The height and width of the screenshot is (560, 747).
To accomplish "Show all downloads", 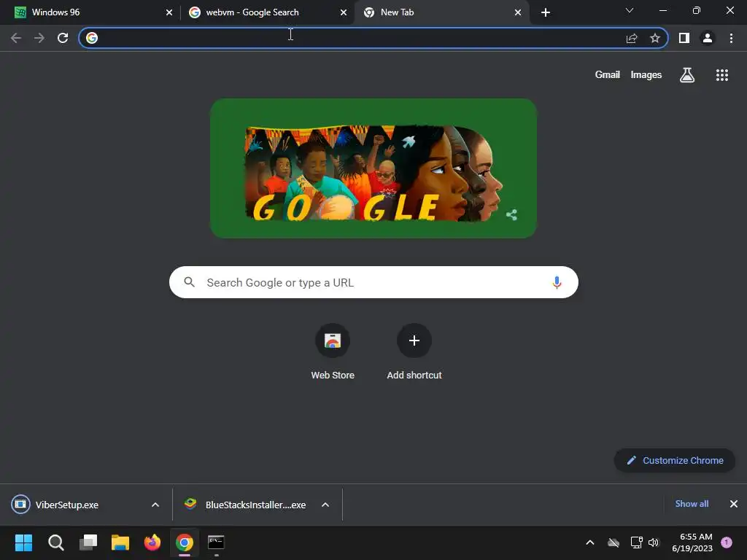I will click(692, 504).
